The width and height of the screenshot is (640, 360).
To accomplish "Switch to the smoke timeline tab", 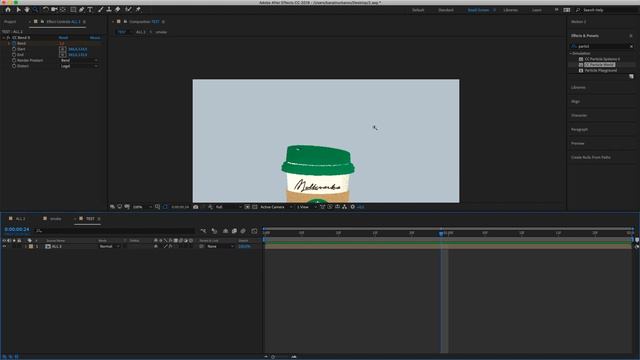I will pyautogui.click(x=56, y=219).
